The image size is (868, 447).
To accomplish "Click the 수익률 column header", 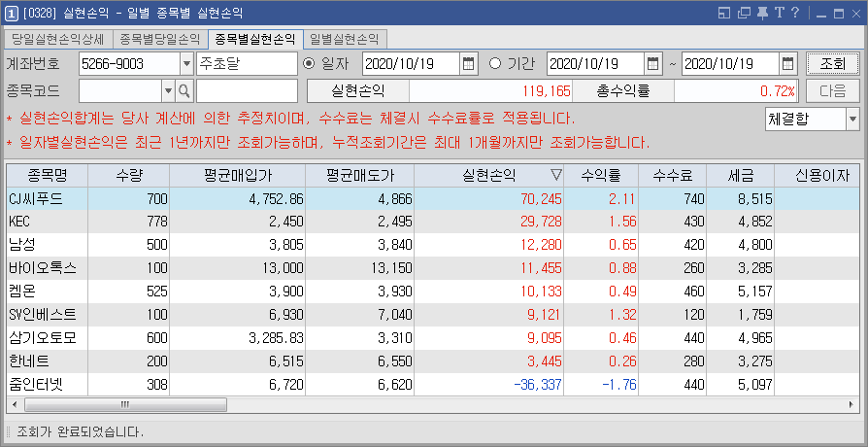I will click(x=601, y=176).
